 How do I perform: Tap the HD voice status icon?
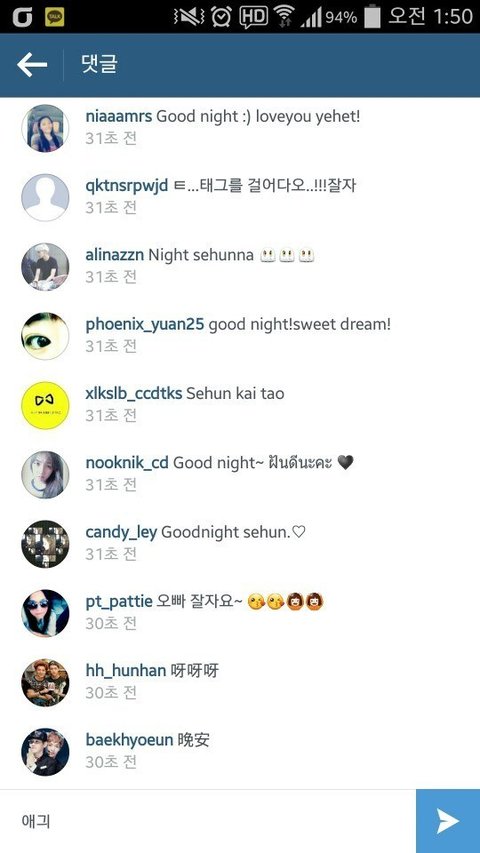pos(254,17)
